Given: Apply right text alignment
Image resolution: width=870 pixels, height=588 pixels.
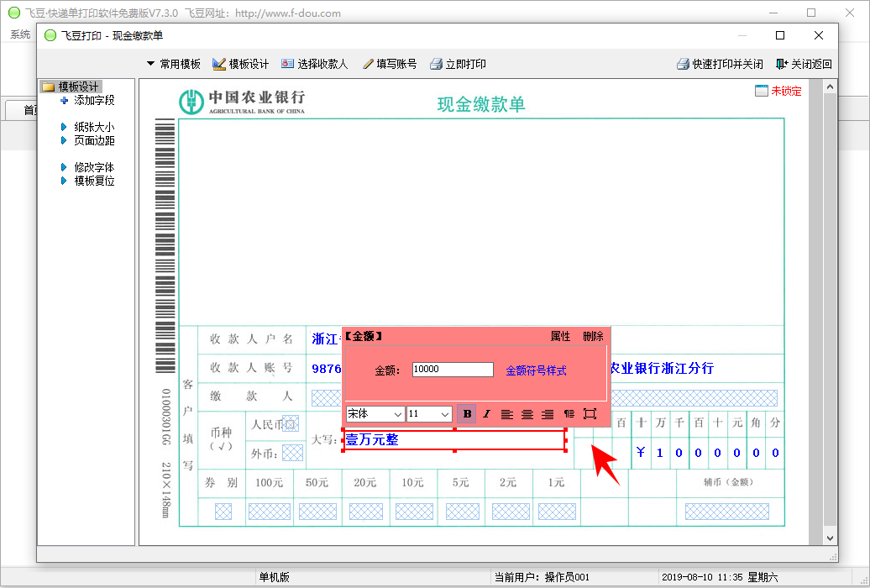Looking at the screenshot, I should (548, 413).
